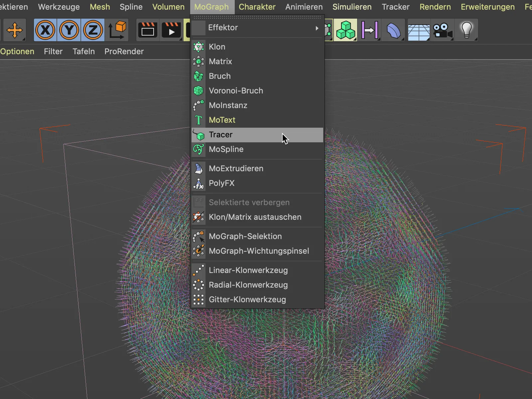Viewport: 532px width, 399px height.
Task: Open the Volumen menu
Action: pyautogui.click(x=168, y=7)
